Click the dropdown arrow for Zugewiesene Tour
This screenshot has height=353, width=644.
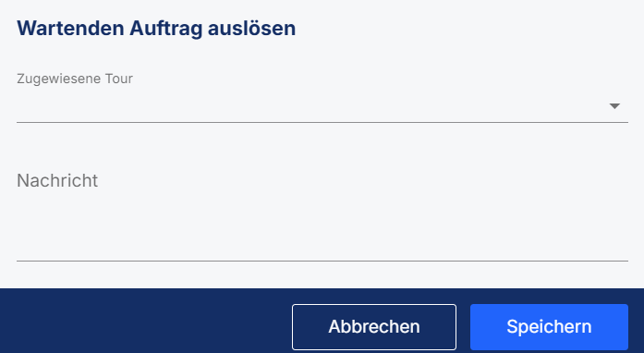pos(614,106)
